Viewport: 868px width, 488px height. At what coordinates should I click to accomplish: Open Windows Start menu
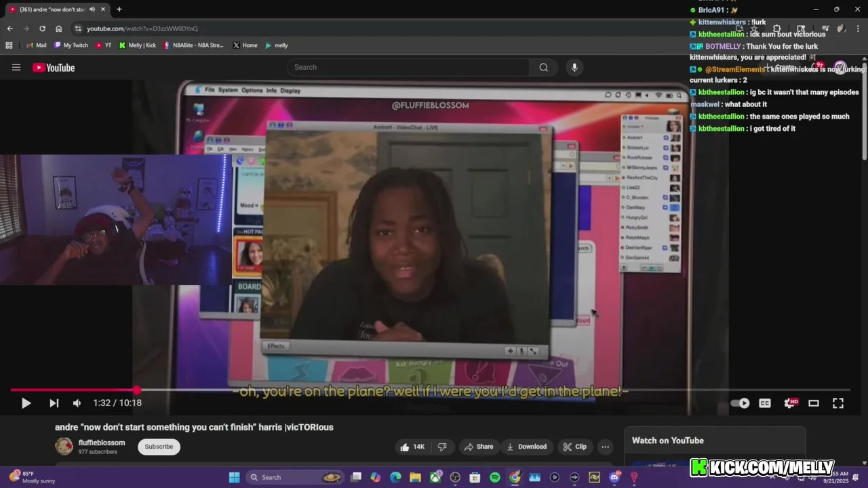[x=234, y=477]
